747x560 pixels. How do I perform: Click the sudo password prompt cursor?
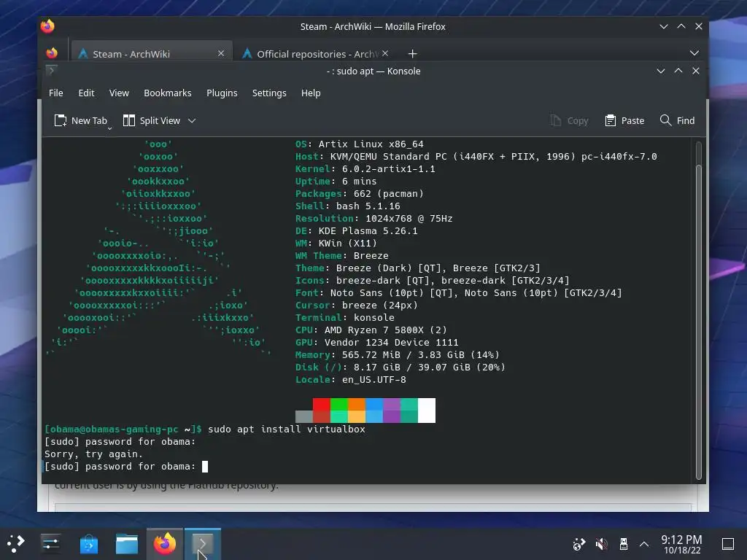205,467
